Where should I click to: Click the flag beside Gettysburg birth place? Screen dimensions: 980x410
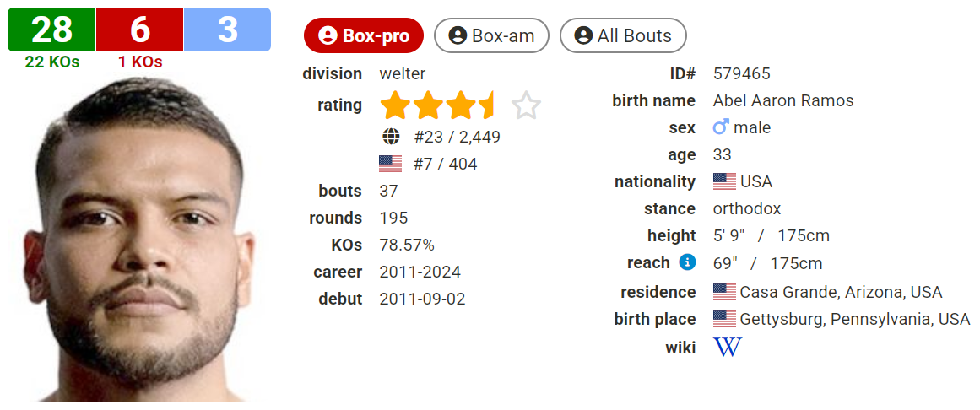pos(724,320)
